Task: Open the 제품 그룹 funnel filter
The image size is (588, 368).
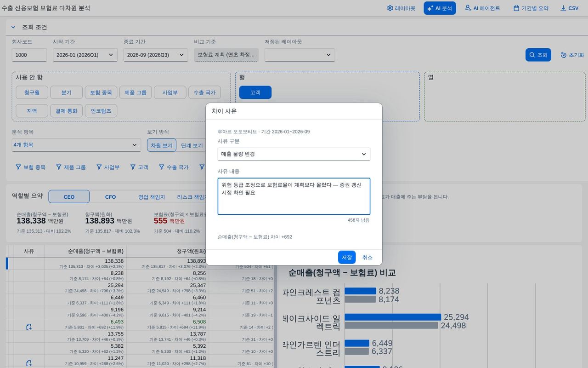Action: 71,167
